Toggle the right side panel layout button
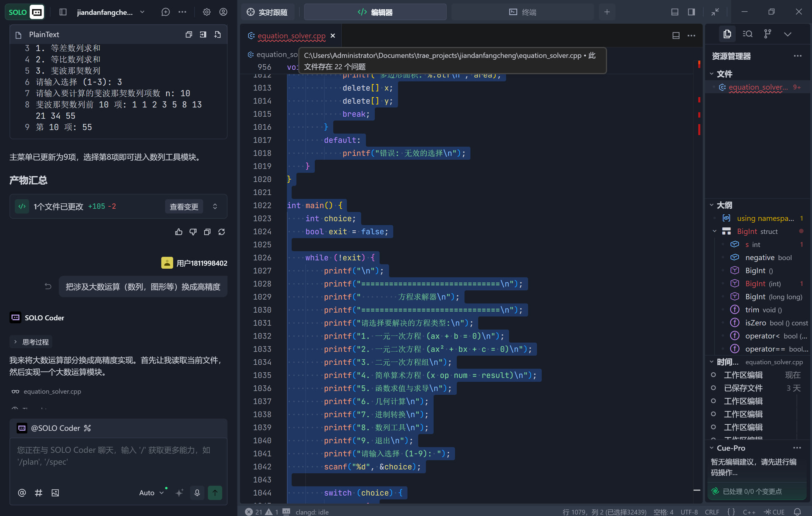The image size is (812, 516). tap(691, 12)
